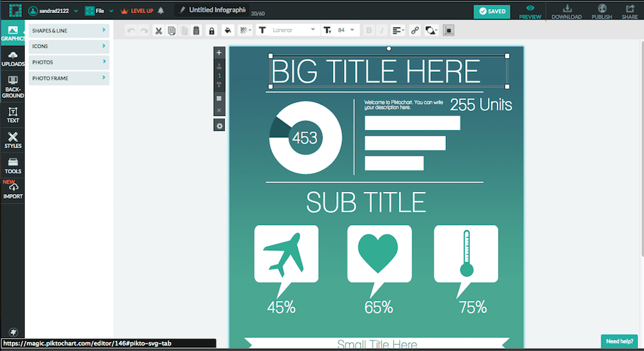This screenshot has width=644, height=351.
Task: Expand the Photo Frame category
Action: [69, 78]
